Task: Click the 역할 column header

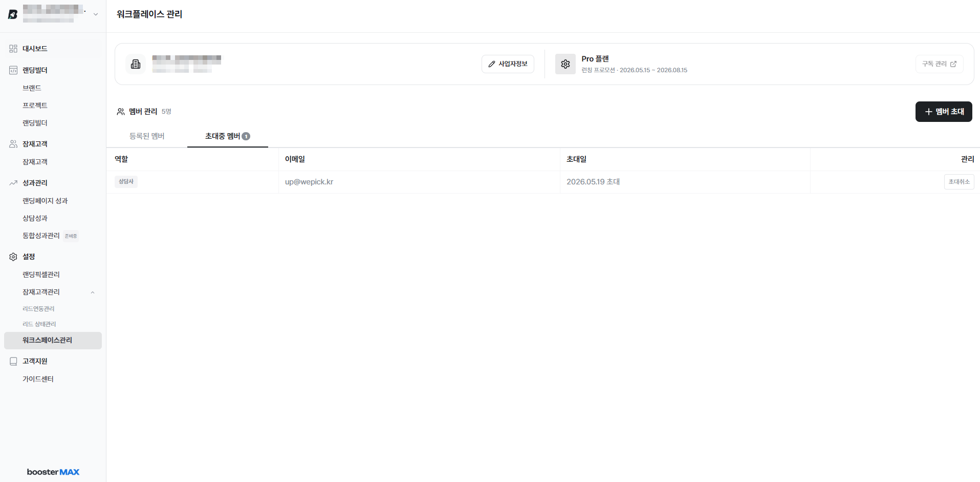Action: 121,159
